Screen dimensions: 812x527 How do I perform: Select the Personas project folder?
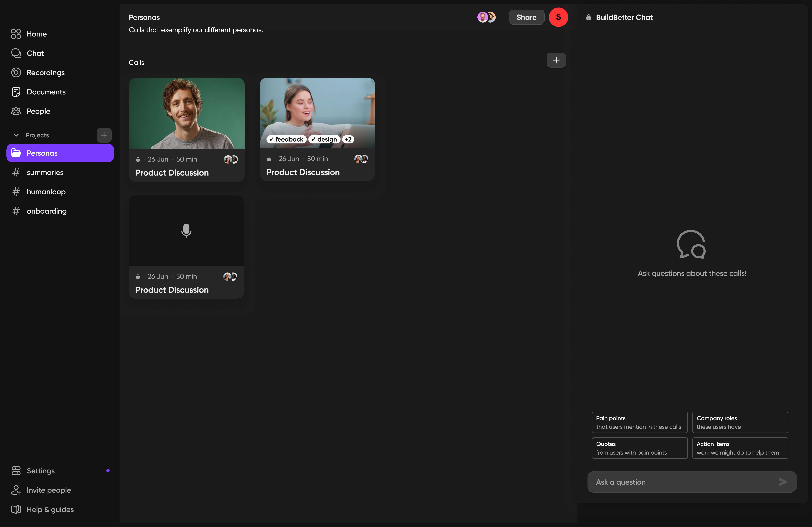point(60,153)
